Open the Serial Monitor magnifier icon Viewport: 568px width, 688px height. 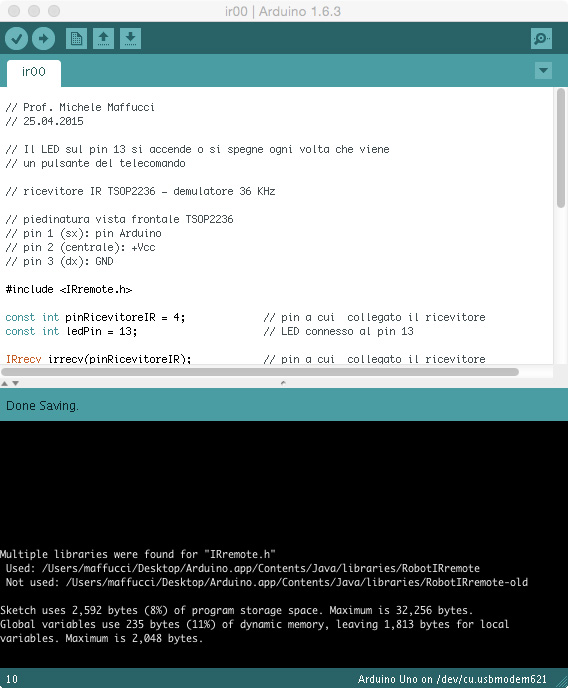(541, 39)
